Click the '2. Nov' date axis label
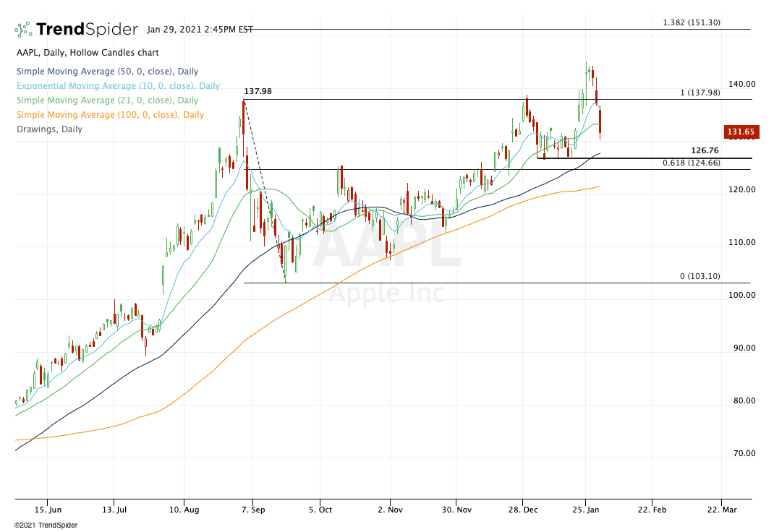The image size is (774, 532). (390, 510)
